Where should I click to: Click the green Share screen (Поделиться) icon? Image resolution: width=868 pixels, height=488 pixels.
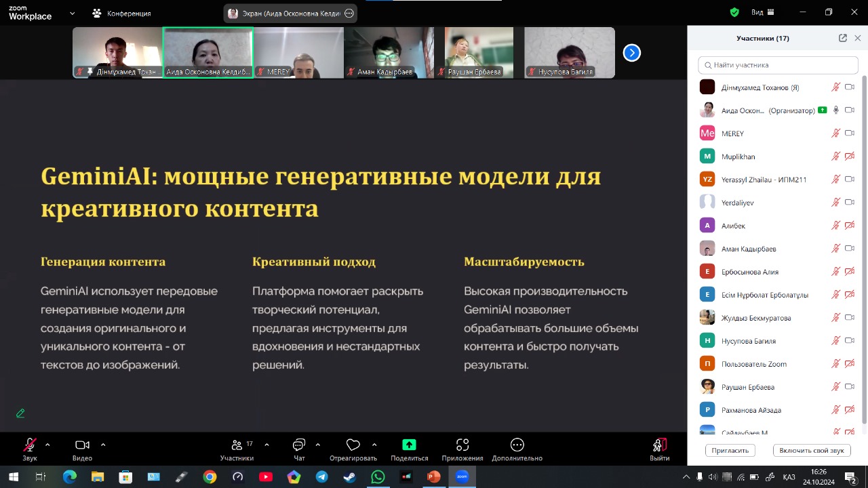point(409,445)
